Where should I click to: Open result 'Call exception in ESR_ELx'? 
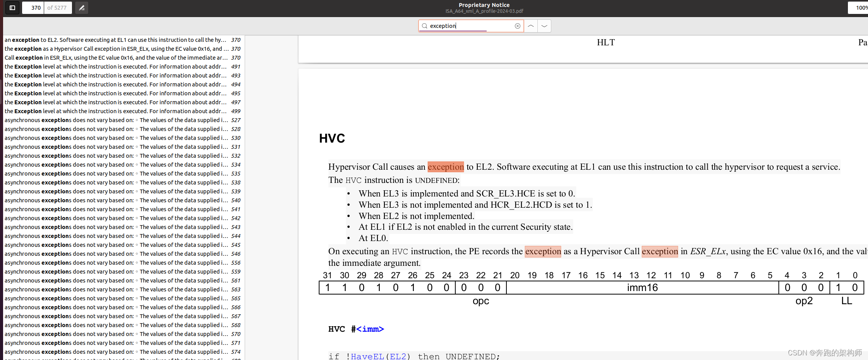click(x=123, y=58)
